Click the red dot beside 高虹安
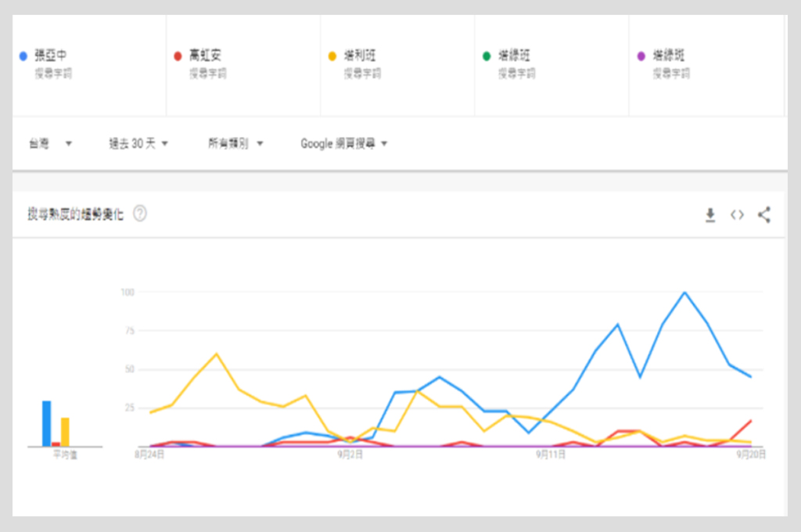This screenshot has width=801, height=532. (178, 56)
